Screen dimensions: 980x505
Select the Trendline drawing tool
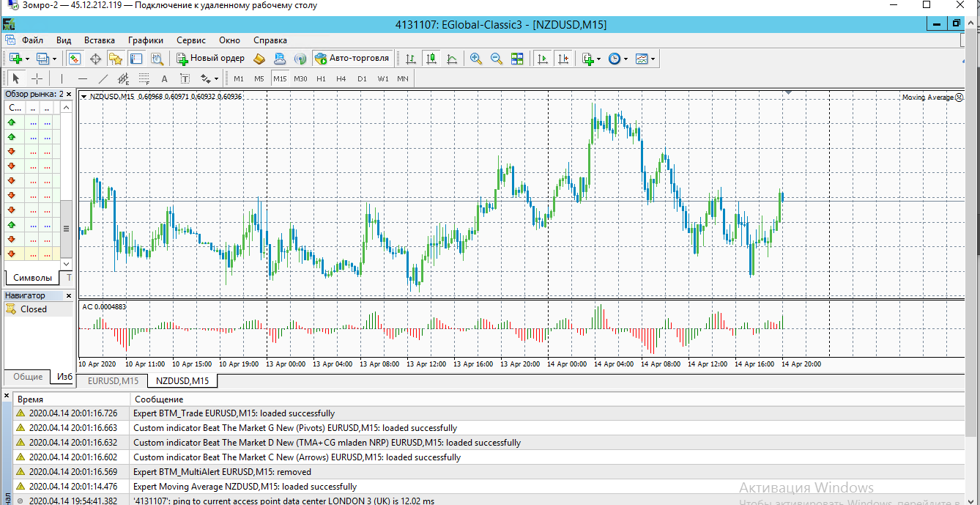tap(103, 78)
